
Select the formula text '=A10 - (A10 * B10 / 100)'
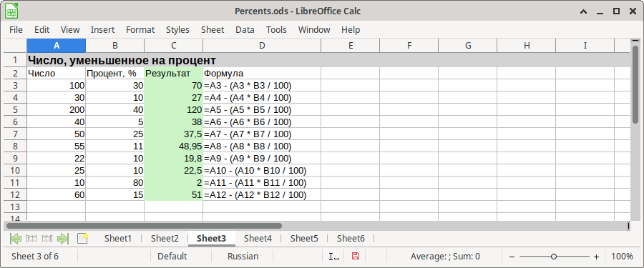255,171
